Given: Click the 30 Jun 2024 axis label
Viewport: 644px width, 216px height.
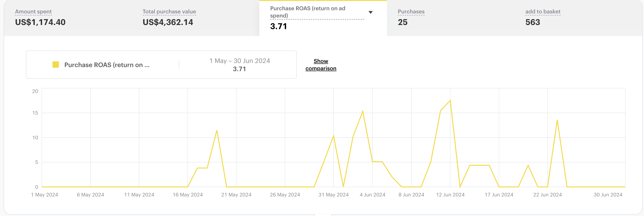Looking at the screenshot, I should coord(608,195).
